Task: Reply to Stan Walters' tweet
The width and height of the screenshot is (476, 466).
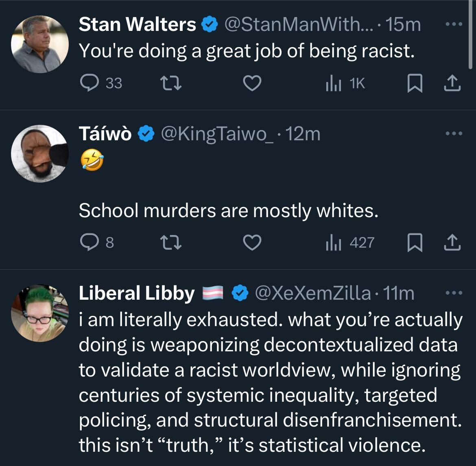Action: pyautogui.click(x=88, y=83)
